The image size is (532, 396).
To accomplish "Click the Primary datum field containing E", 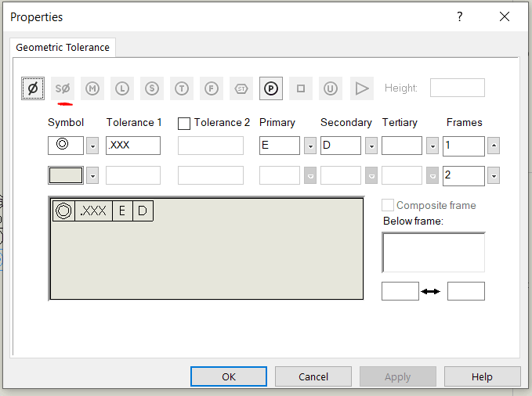I will coord(280,146).
